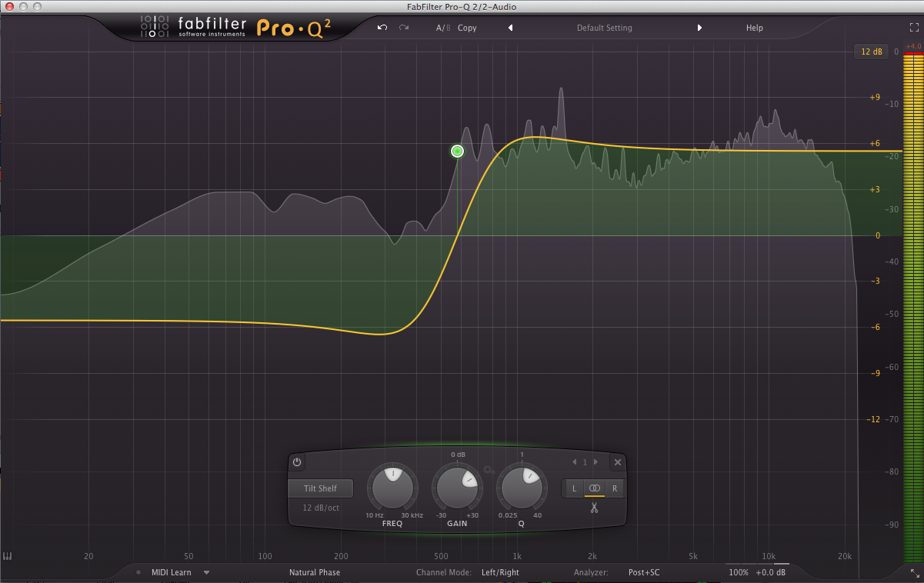Set band to stereo linked mode
Screen dimensions: 924x583
[x=594, y=488]
